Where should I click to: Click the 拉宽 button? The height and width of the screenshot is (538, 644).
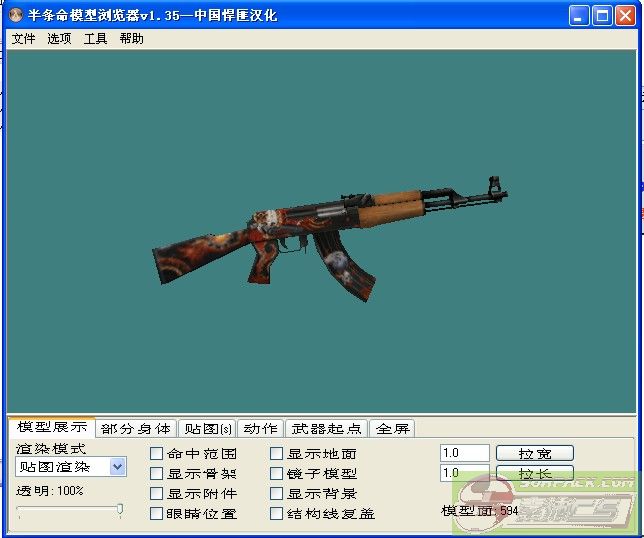point(535,453)
